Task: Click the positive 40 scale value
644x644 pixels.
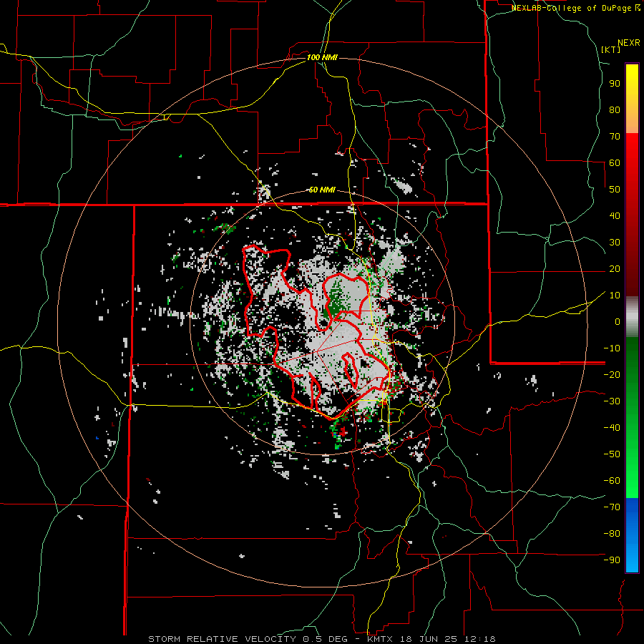Action: [x=615, y=215]
